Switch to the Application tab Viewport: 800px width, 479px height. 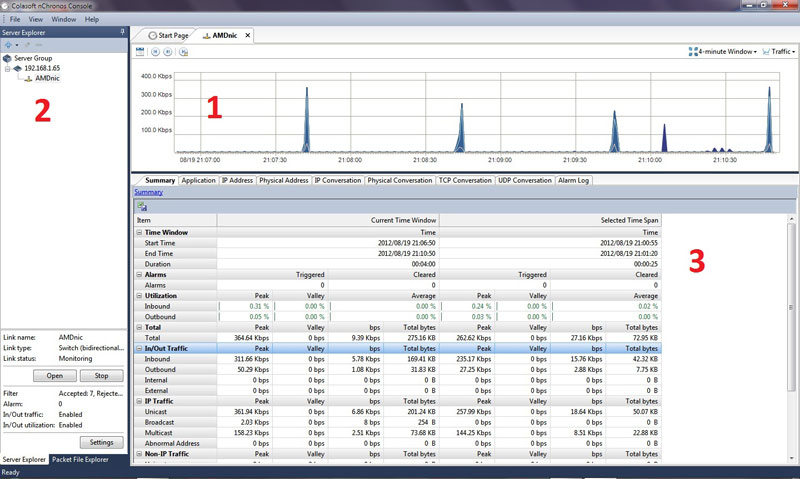tap(198, 180)
